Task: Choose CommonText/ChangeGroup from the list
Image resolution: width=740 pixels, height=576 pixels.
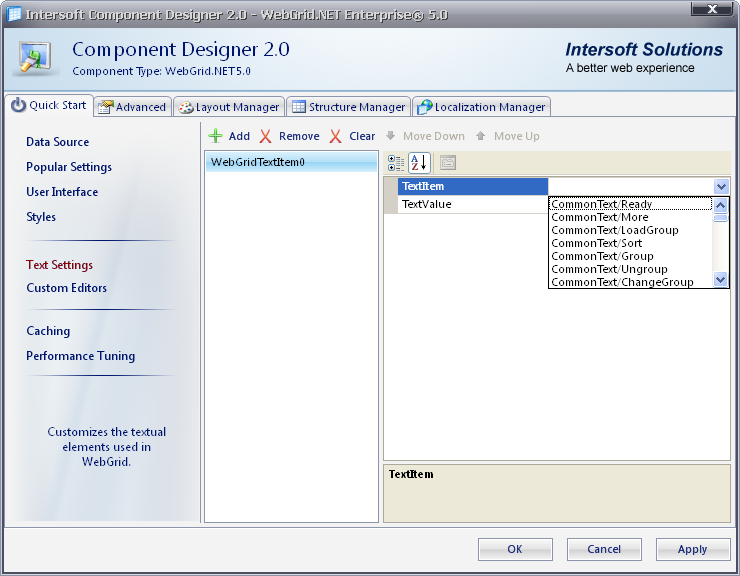Action: point(631,282)
